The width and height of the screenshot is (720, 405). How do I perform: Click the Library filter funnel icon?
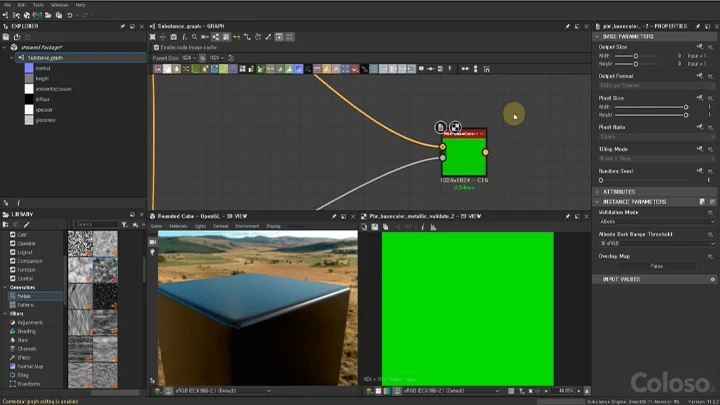click(x=124, y=225)
